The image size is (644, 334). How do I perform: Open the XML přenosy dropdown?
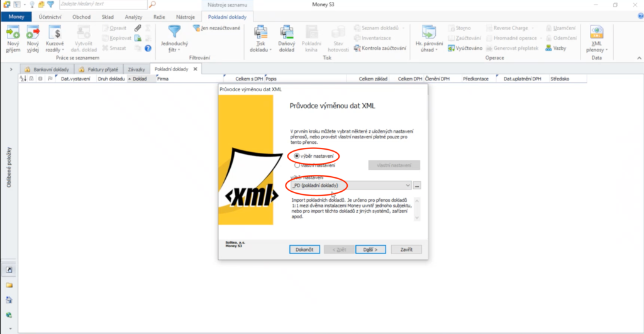597,38
